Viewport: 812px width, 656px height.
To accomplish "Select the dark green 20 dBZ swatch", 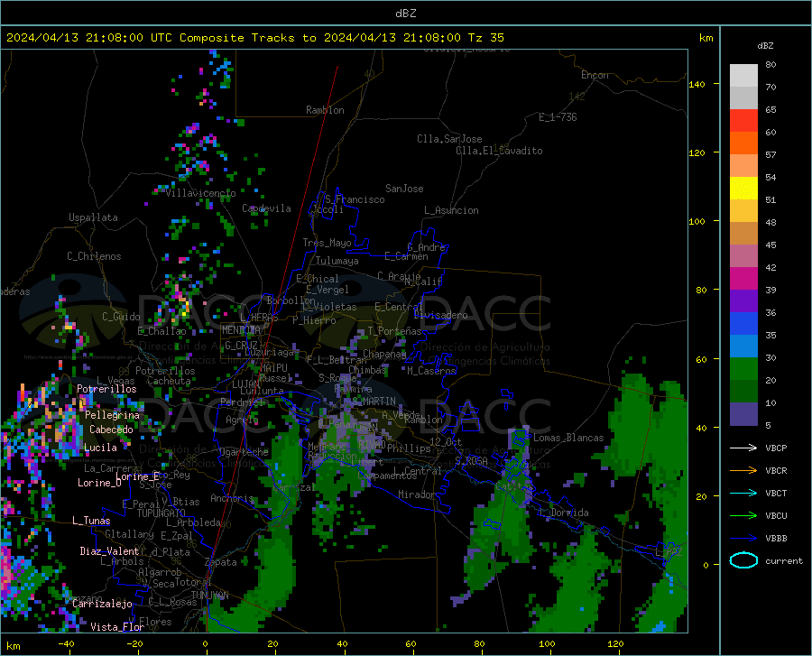I will point(743,392).
